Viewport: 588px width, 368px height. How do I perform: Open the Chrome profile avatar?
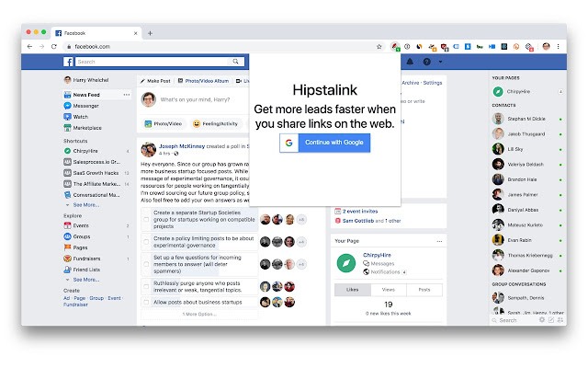pos(546,47)
